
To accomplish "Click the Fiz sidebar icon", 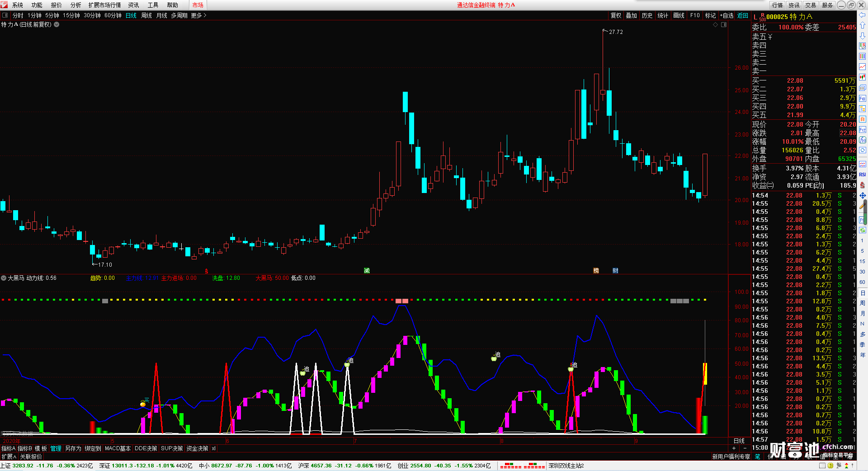I will coord(863,130).
